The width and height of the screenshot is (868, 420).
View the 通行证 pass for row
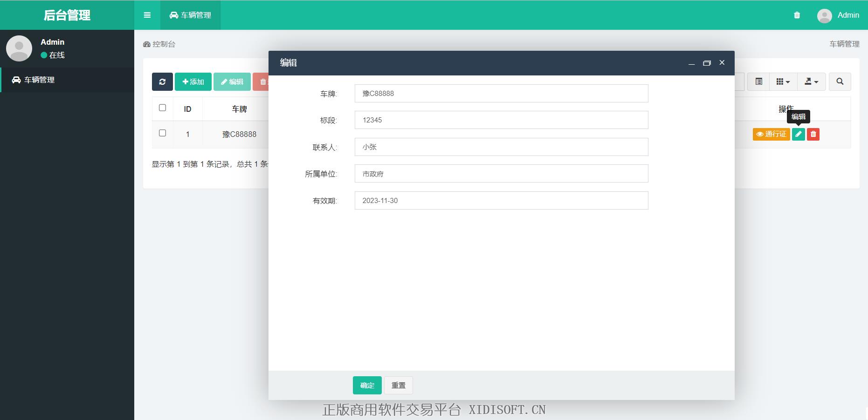click(x=771, y=134)
